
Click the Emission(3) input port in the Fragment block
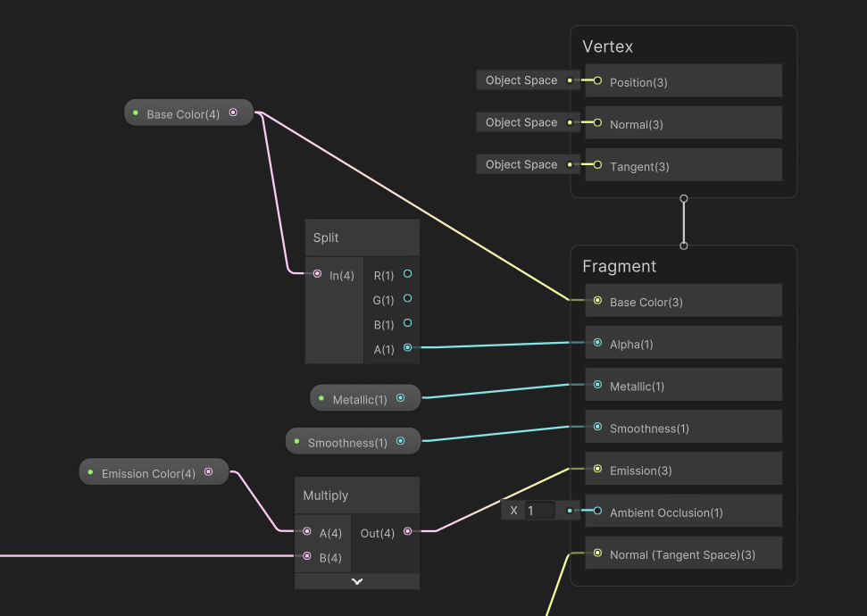[596, 469]
